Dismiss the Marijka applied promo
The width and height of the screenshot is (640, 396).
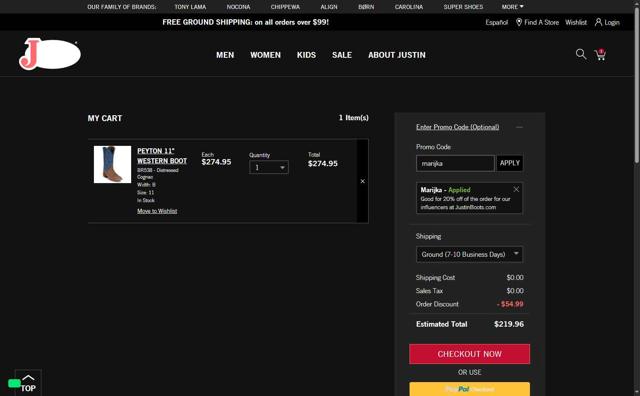click(x=516, y=189)
